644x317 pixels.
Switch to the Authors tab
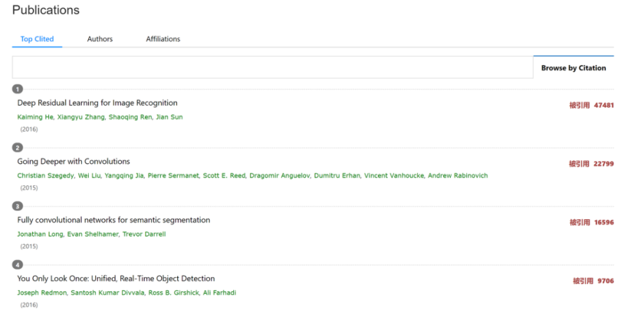100,39
